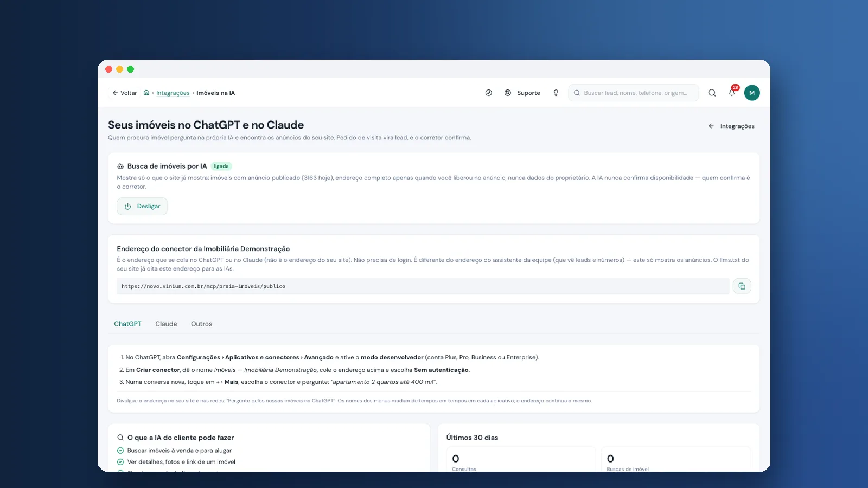The image size is (868, 488).
Task: Click the robot icon beside Busca de imóveis
Action: coord(120,166)
